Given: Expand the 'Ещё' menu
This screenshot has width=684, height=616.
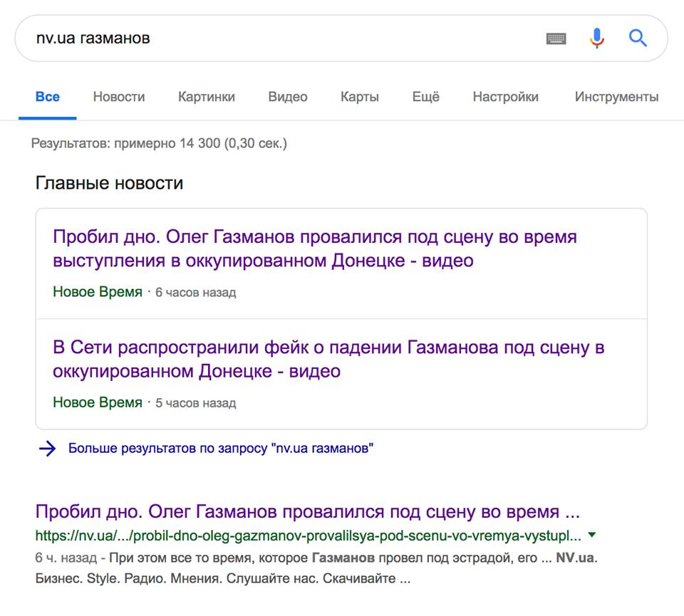Looking at the screenshot, I should click(426, 97).
